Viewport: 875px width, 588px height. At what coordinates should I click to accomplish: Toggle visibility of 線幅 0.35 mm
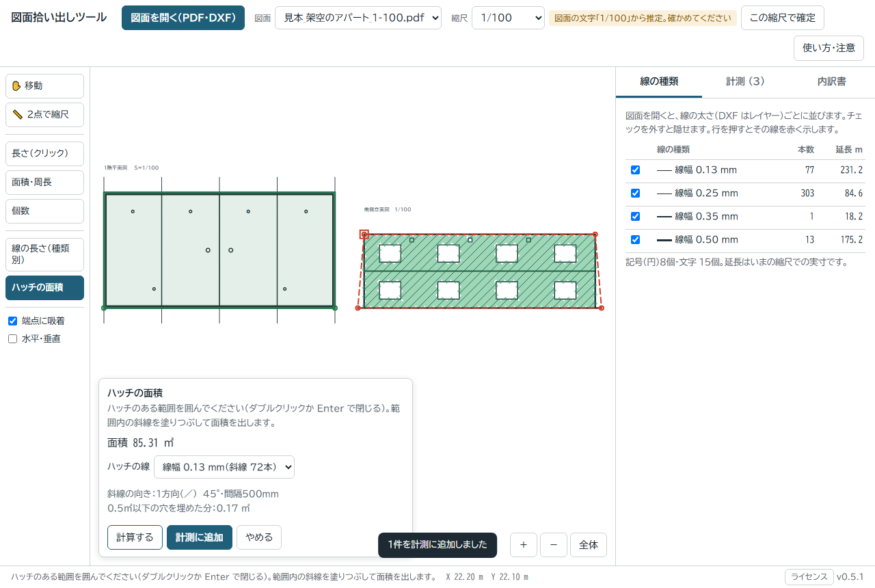click(x=635, y=217)
